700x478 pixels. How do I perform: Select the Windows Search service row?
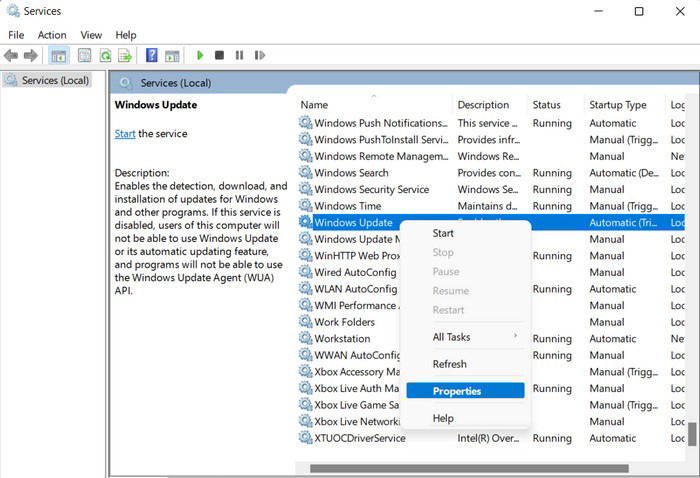click(491, 173)
